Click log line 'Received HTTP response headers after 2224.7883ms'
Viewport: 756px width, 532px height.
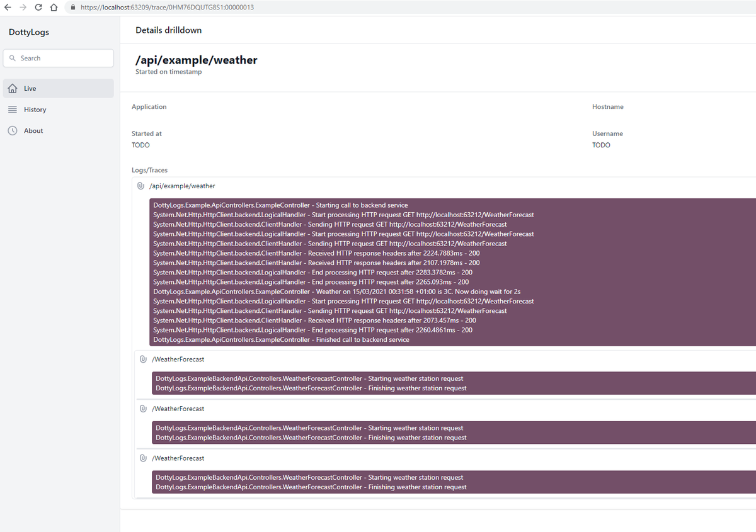[316, 253]
